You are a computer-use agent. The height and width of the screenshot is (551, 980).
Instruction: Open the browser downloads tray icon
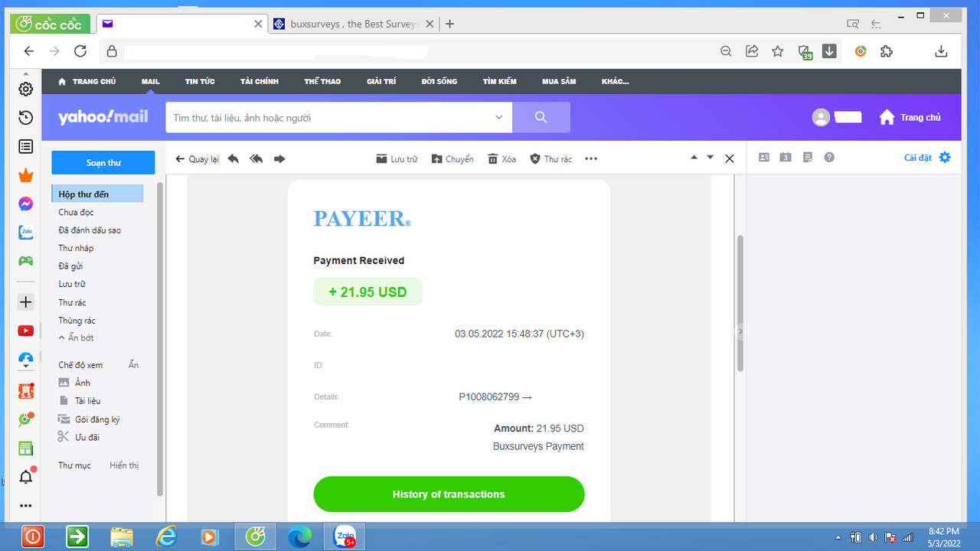pos(942,51)
